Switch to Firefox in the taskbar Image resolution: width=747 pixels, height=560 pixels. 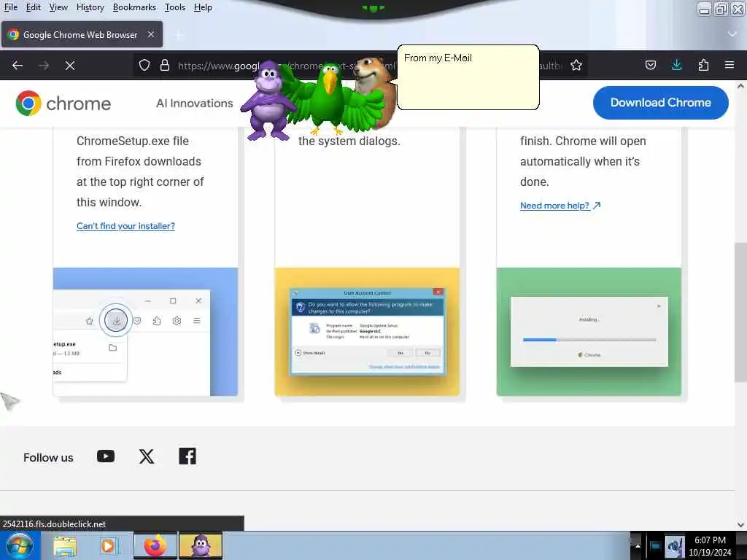tap(155, 545)
